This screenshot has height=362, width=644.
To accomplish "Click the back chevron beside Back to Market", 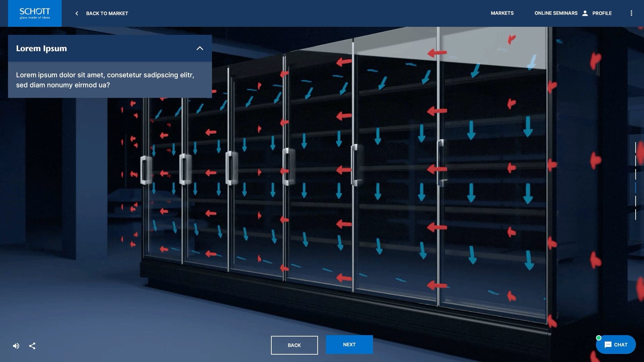I will (x=77, y=13).
